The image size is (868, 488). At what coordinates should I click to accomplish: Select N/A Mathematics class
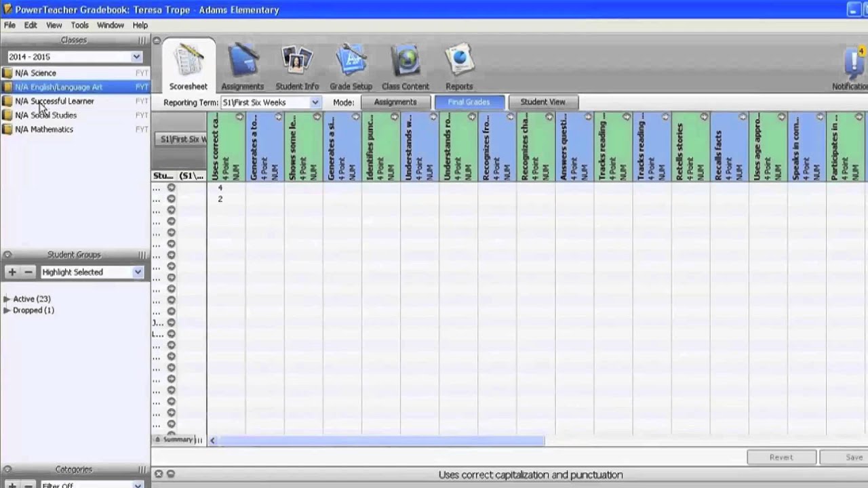(x=75, y=129)
